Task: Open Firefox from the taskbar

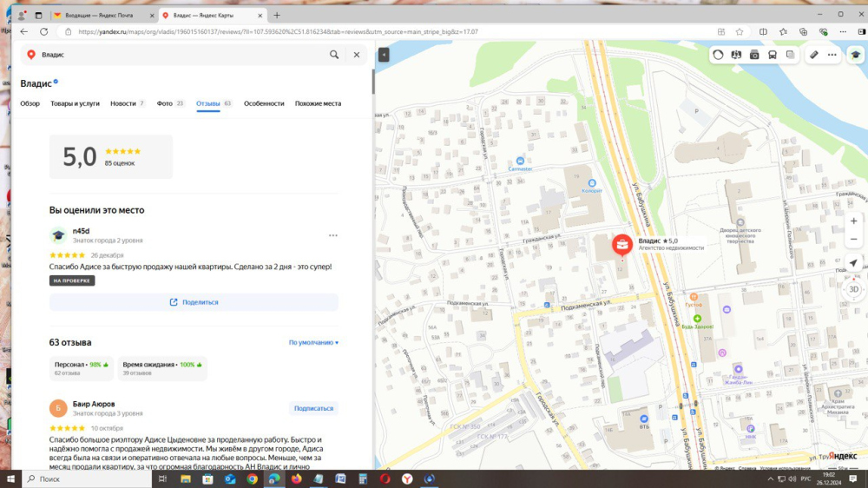Action: (296, 479)
